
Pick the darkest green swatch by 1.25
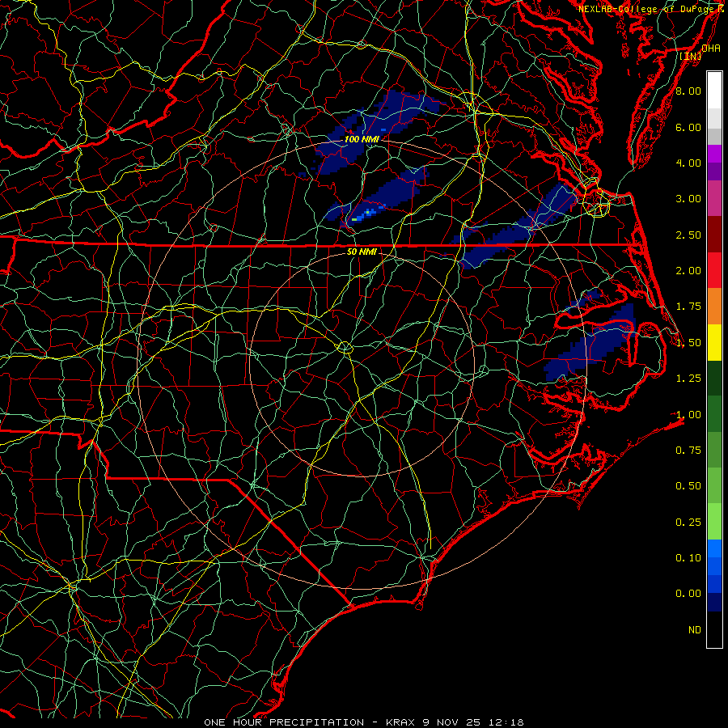coord(714,378)
